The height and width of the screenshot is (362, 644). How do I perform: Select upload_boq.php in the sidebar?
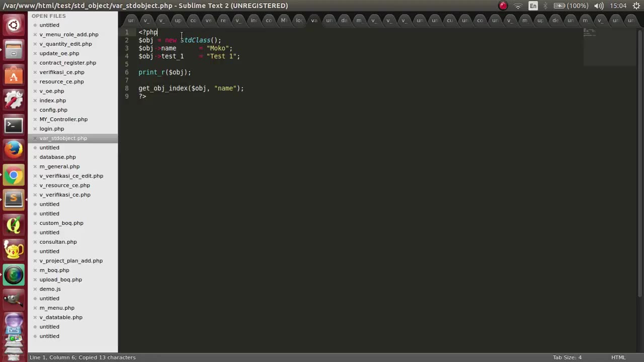[61, 280]
